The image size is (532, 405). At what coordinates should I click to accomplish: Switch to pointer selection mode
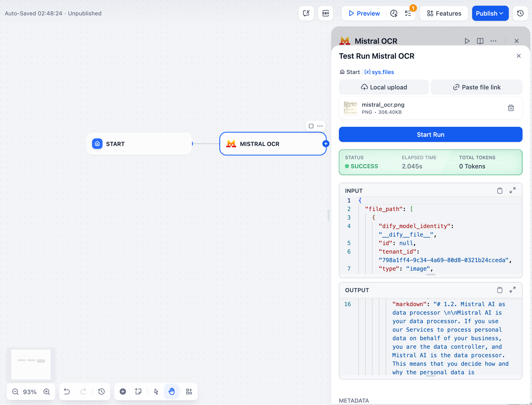(156, 391)
